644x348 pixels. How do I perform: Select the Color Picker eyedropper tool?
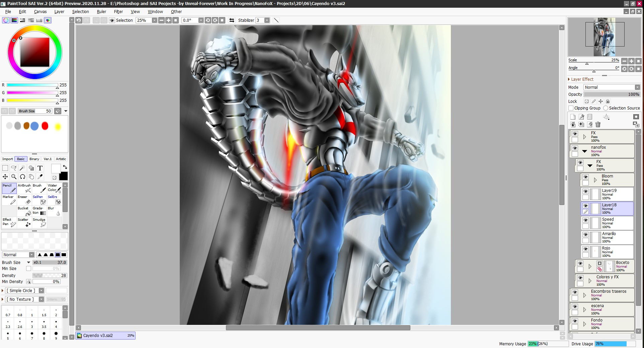click(40, 177)
